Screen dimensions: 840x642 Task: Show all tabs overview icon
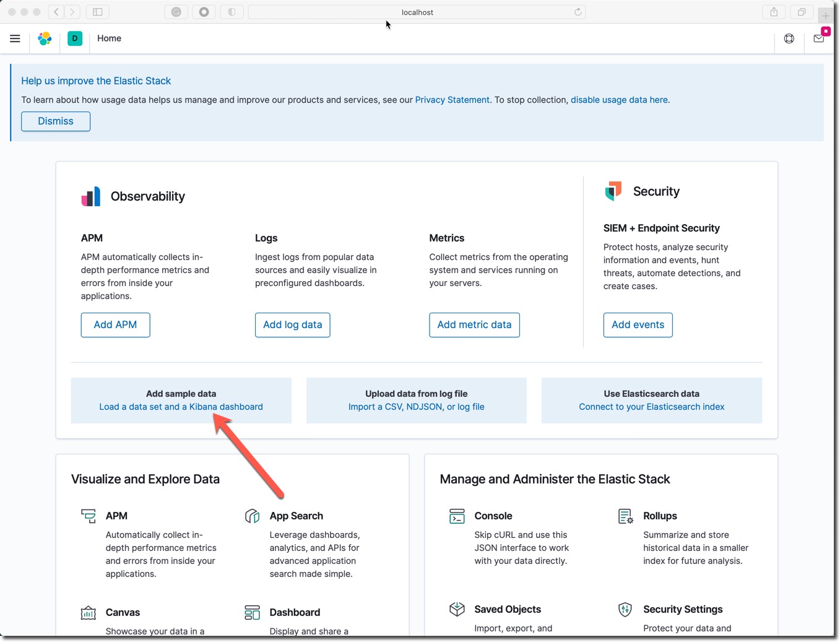point(801,12)
